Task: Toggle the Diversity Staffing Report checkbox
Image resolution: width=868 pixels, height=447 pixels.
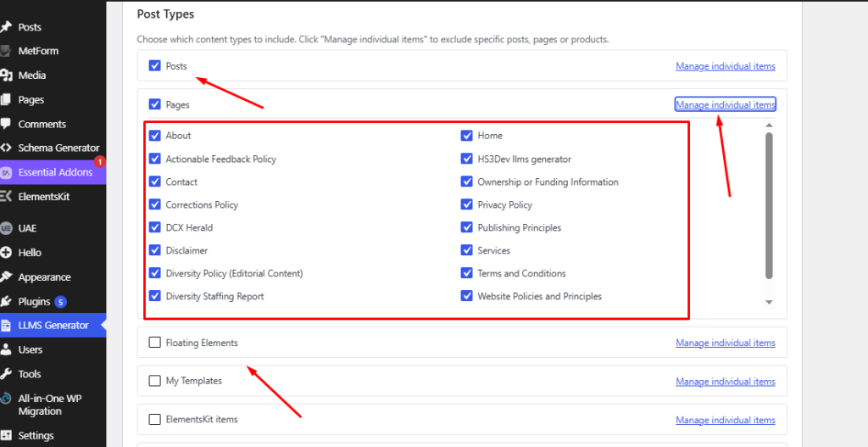Action: click(154, 296)
